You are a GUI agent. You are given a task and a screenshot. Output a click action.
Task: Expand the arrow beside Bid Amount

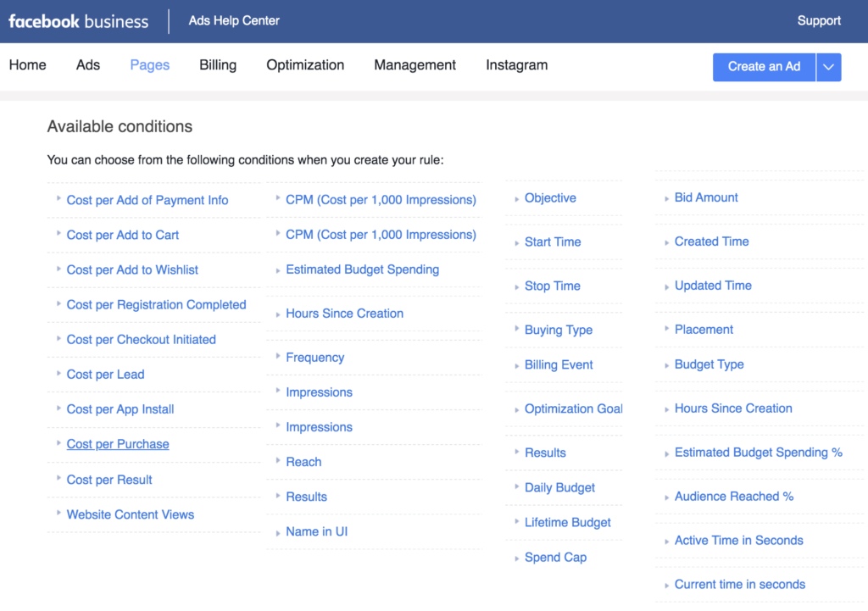point(666,198)
